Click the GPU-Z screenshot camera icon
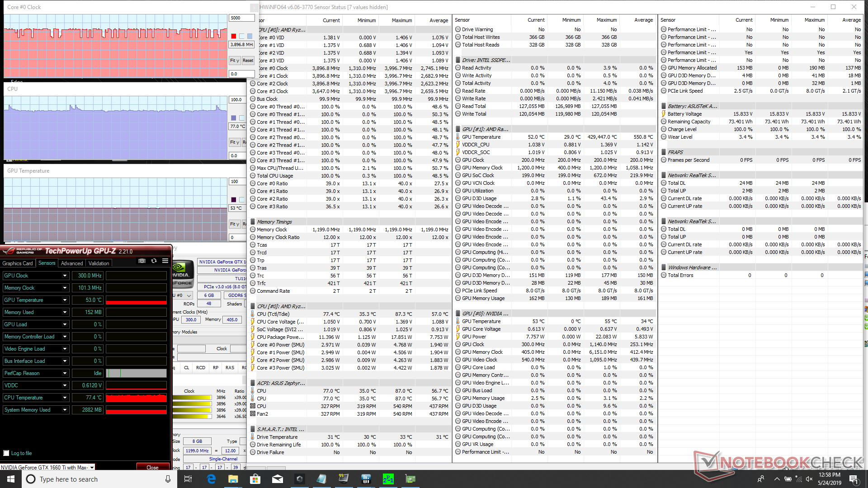The height and width of the screenshot is (488, 868). pos(142,261)
